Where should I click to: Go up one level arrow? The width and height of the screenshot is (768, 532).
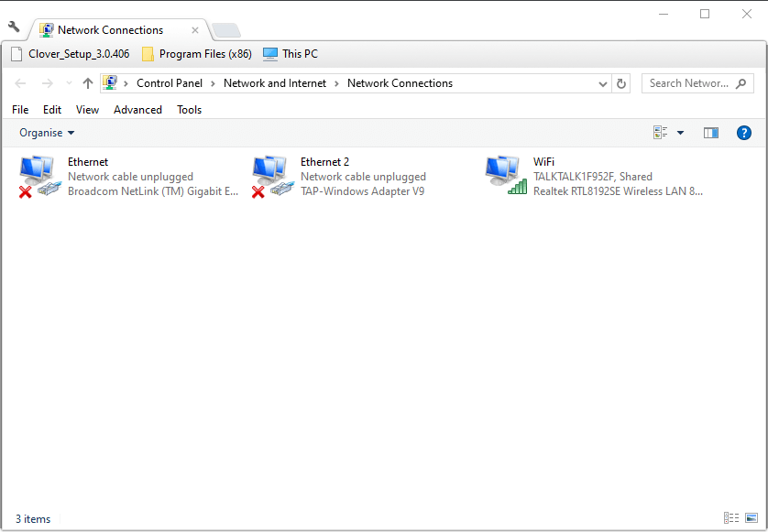point(88,83)
